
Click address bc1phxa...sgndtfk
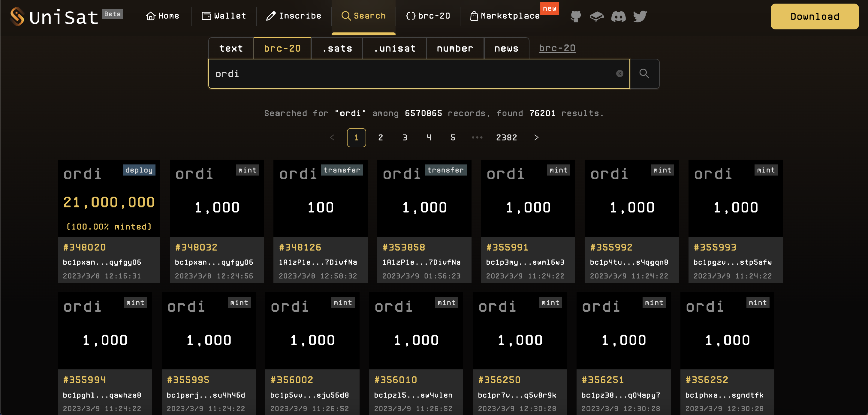(725, 395)
